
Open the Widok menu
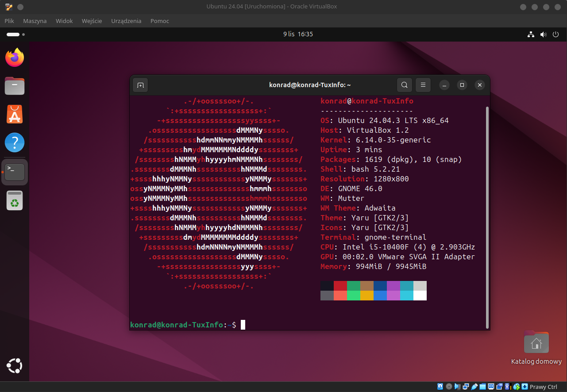coord(64,21)
